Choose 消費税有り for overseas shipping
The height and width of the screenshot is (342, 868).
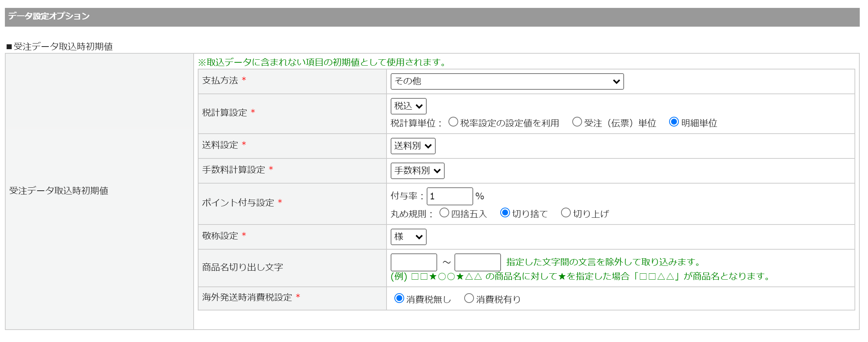point(469,298)
